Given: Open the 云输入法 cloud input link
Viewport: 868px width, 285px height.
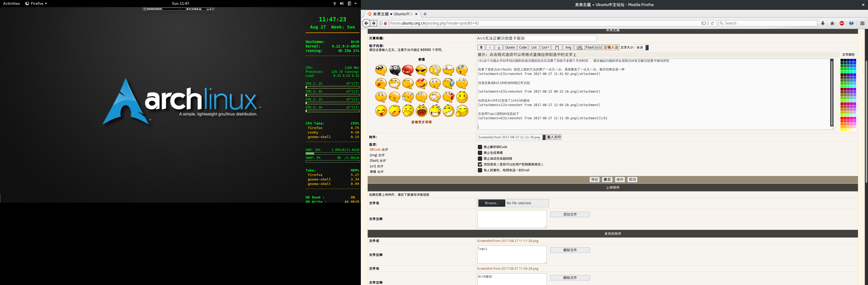Looking at the screenshot, I should [610, 47].
